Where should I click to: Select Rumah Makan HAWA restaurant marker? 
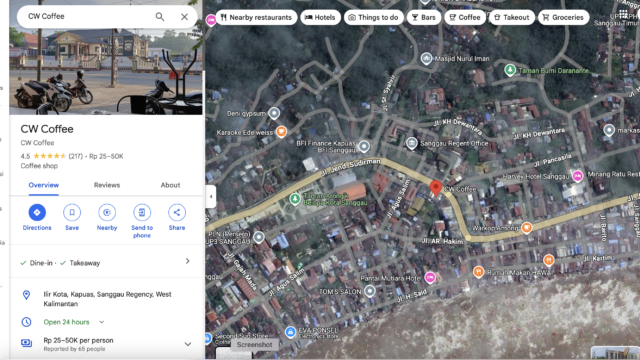[478, 271]
